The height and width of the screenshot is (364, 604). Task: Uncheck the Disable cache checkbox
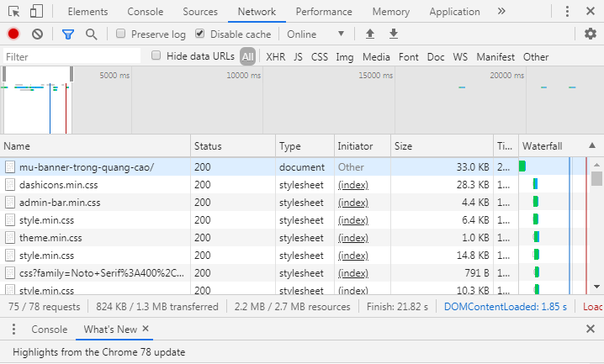pyautogui.click(x=200, y=34)
